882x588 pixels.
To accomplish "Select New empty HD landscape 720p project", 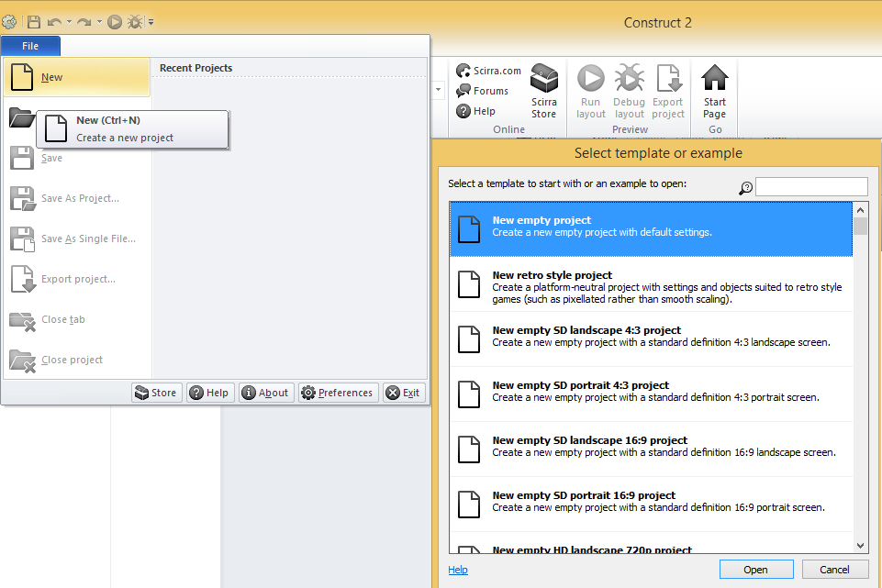I will 651,544.
